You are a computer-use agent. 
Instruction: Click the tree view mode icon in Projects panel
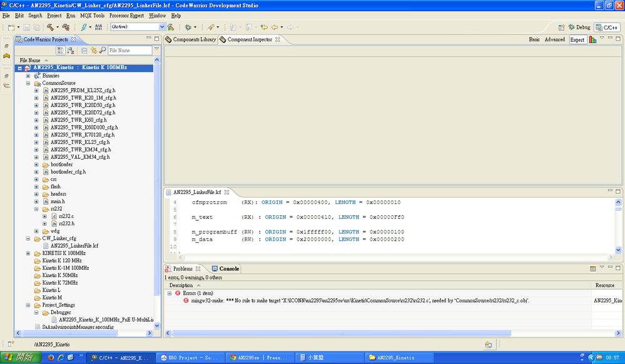(60, 50)
